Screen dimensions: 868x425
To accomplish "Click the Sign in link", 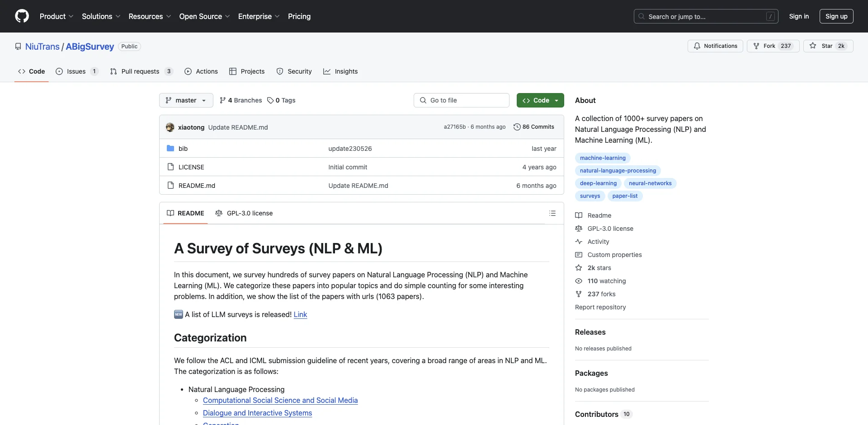I will coord(799,16).
